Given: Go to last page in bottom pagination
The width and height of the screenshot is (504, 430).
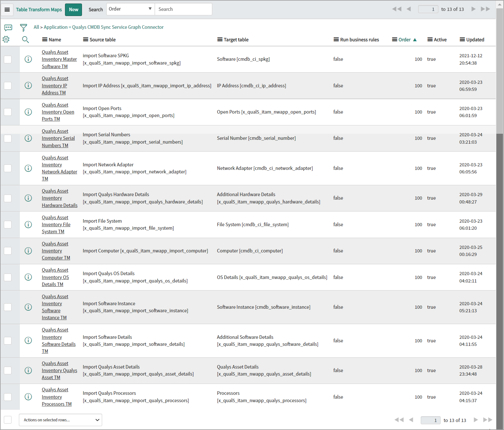Looking at the screenshot, I should [x=488, y=420].
